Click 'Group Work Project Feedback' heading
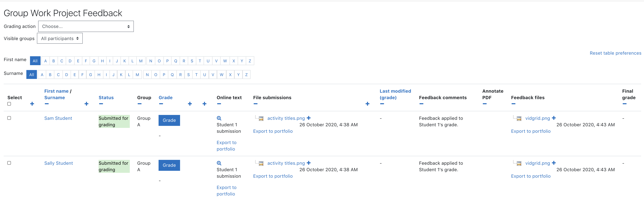The image size is (644, 206). point(63,13)
